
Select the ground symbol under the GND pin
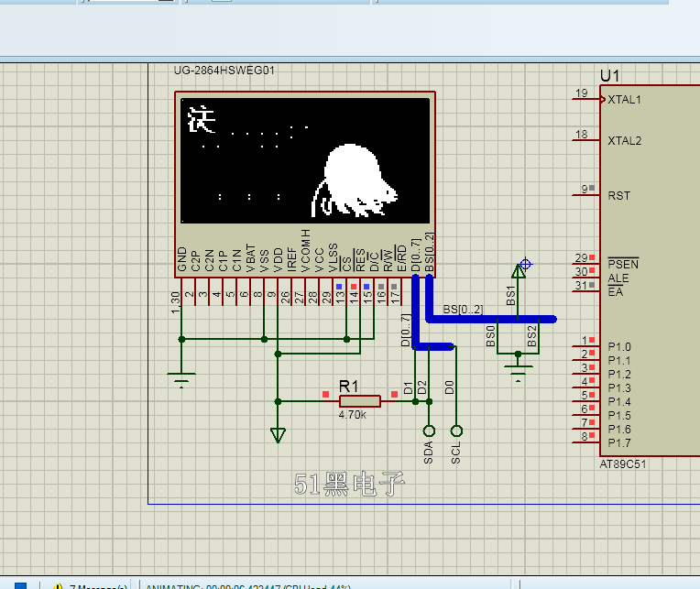coord(181,380)
